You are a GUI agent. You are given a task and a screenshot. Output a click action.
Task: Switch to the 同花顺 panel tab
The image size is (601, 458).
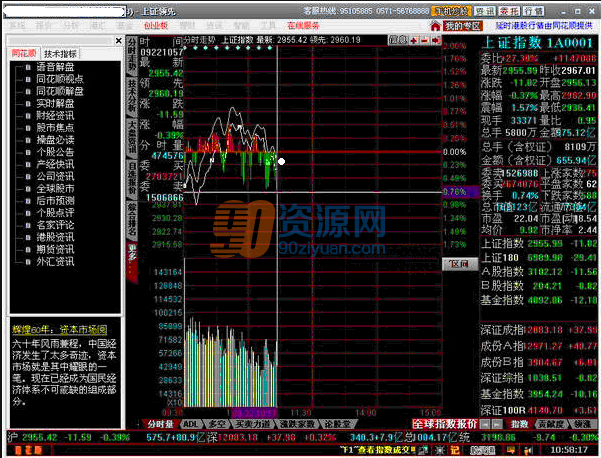(x=24, y=54)
